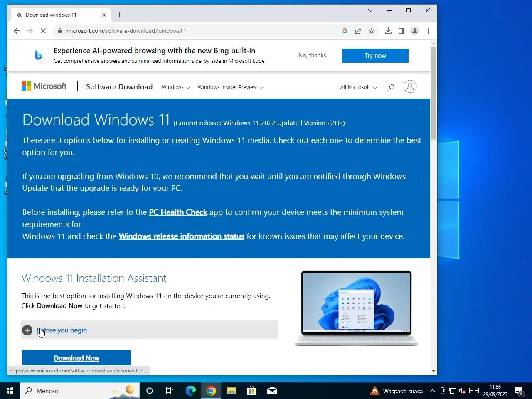Share this page icon

point(358,31)
